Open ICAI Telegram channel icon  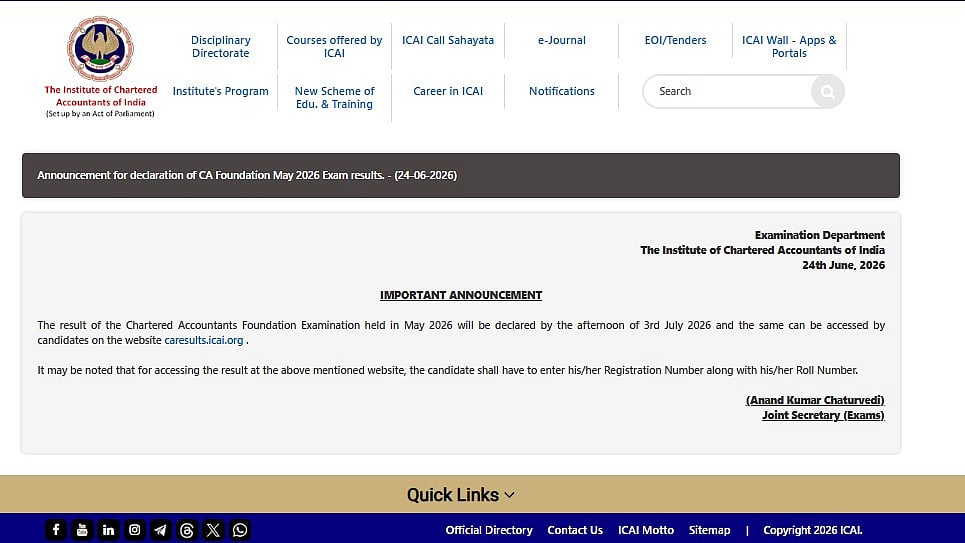coord(161,529)
